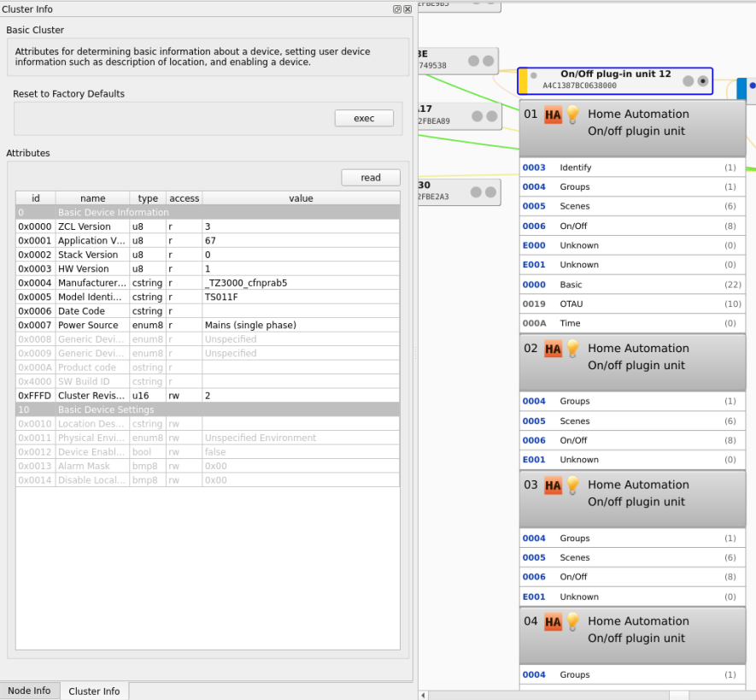Click the read attributes button
Viewport: 756px width, 700px height.
click(370, 178)
